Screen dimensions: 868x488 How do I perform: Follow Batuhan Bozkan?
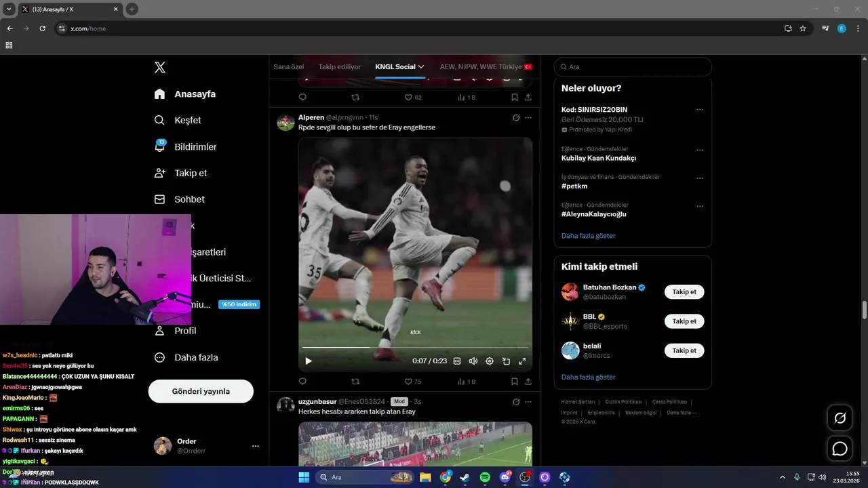(684, 292)
